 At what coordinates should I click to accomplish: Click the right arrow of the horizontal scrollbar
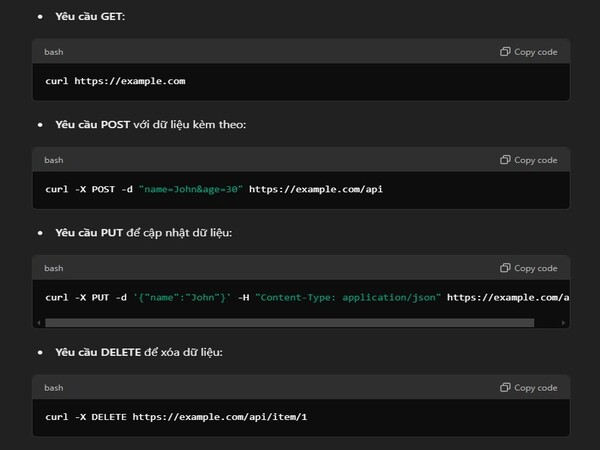(x=564, y=323)
